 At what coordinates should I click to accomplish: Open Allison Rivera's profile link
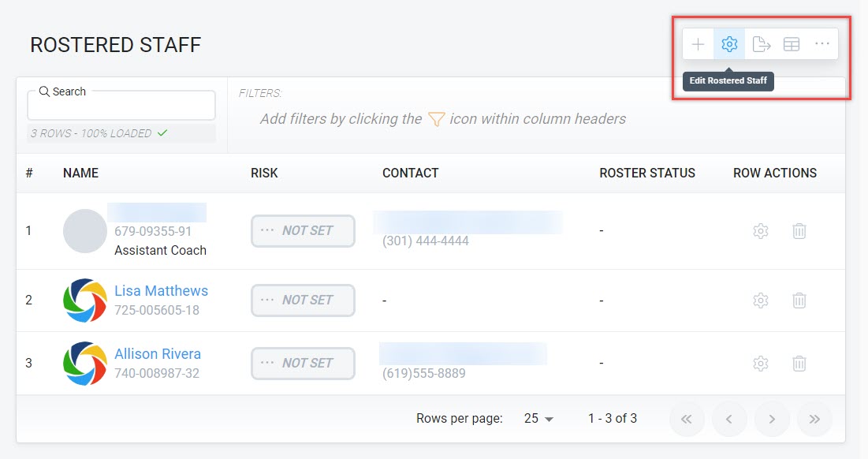[x=157, y=353]
